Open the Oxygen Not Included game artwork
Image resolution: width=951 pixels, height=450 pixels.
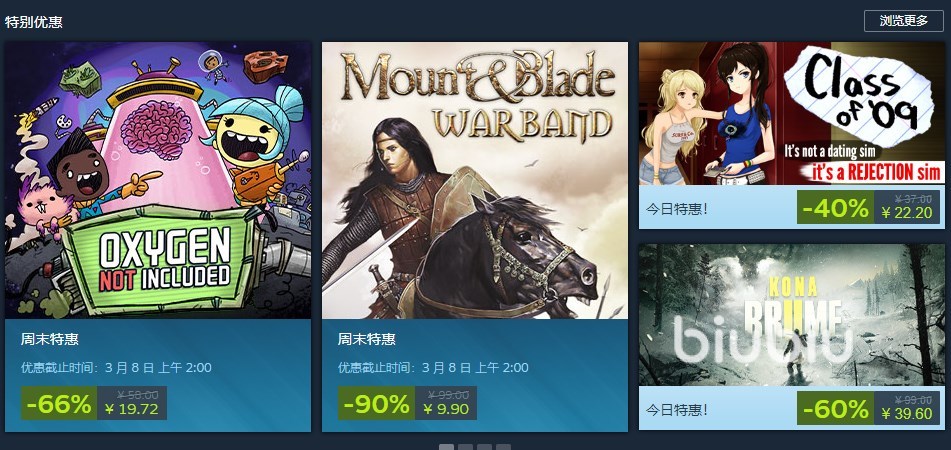pyautogui.click(x=158, y=180)
